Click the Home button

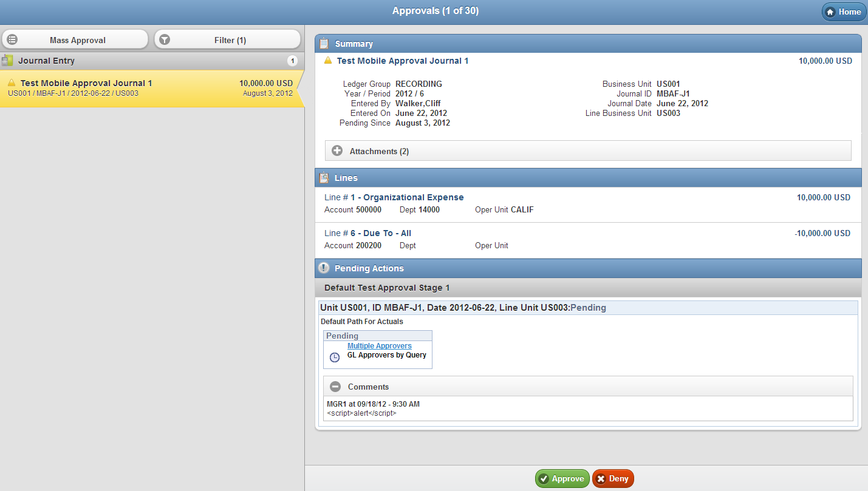coord(844,12)
